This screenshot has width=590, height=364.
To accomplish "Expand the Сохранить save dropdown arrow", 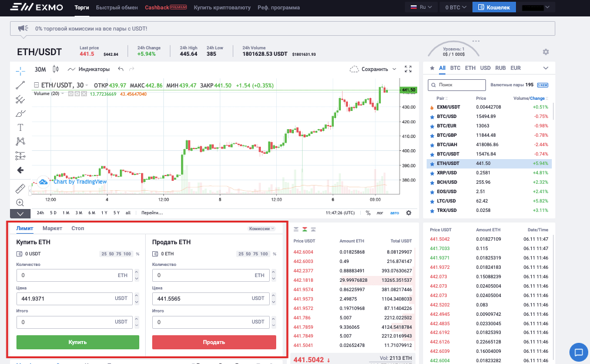I will (x=394, y=69).
